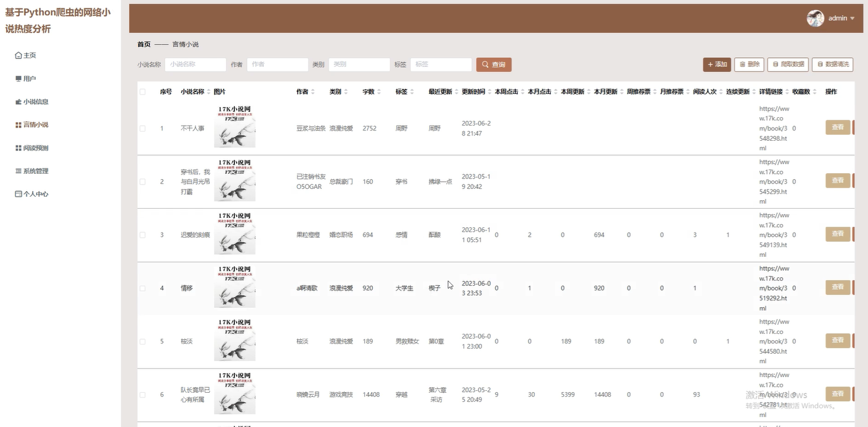
Task: Sort table by 最近更新 column arrows
Action: coord(456,92)
